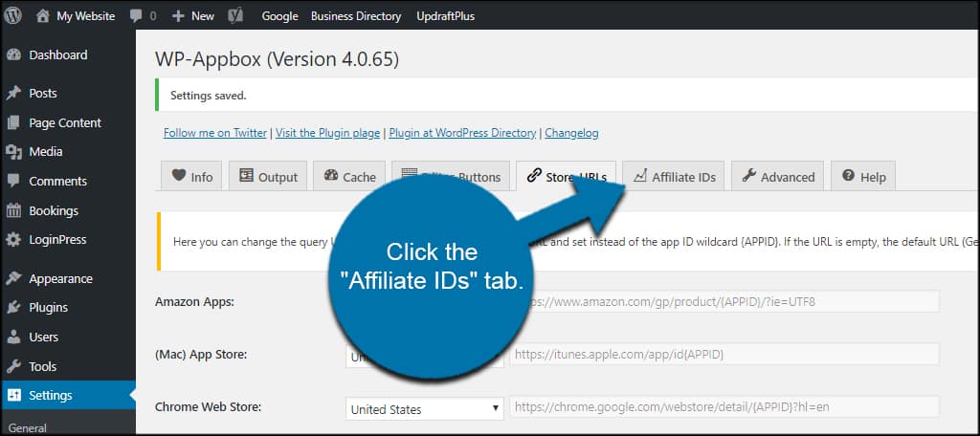
Task: Click the Comments speech bubble sidebar icon
Action: pyautogui.click(x=13, y=181)
